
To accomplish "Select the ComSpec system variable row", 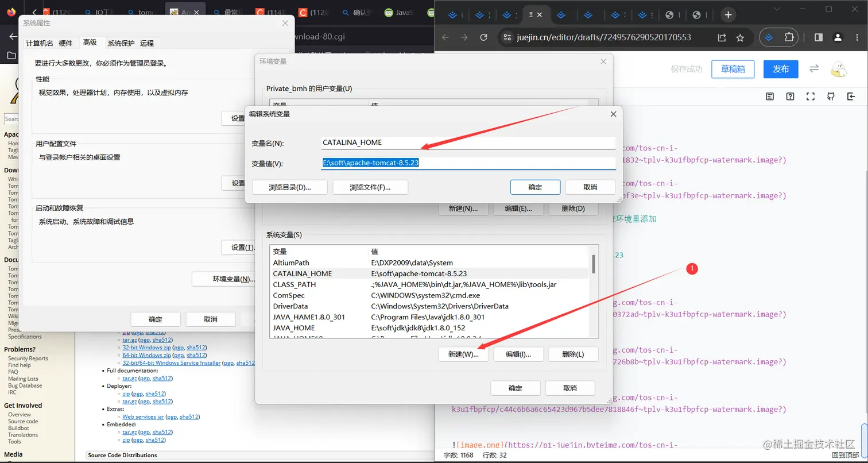I will [x=429, y=295].
